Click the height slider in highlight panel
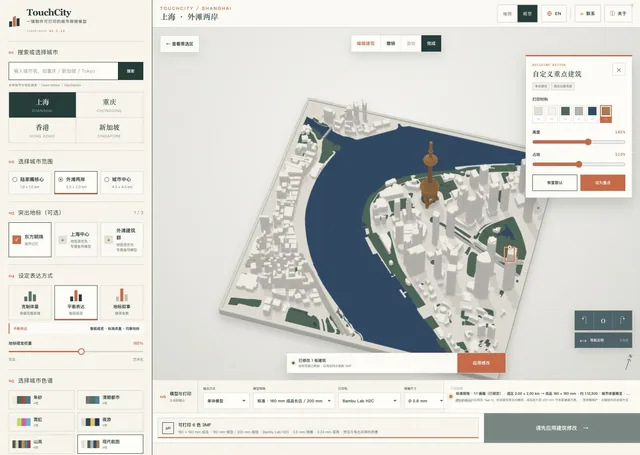The width and height of the screenshot is (640, 455). click(x=579, y=142)
